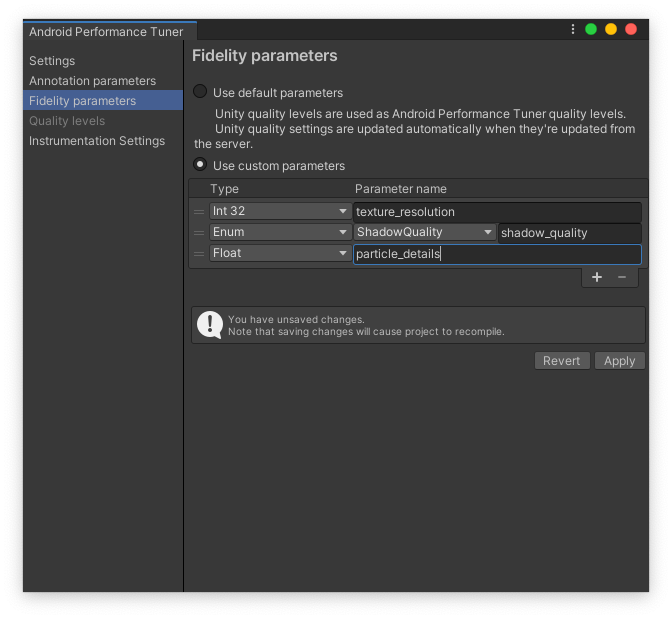The height and width of the screenshot is (619, 672).
Task: Switch to Instrumentation Settings
Action: click(97, 141)
